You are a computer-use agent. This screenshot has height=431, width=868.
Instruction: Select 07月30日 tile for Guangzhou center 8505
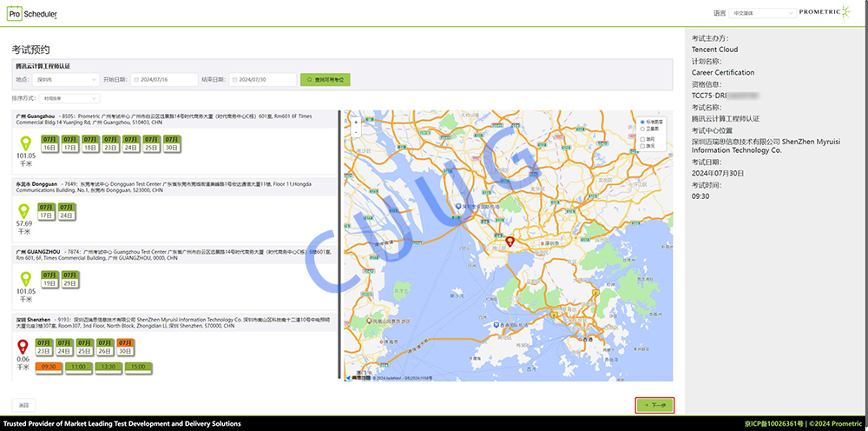pyautogui.click(x=172, y=143)
